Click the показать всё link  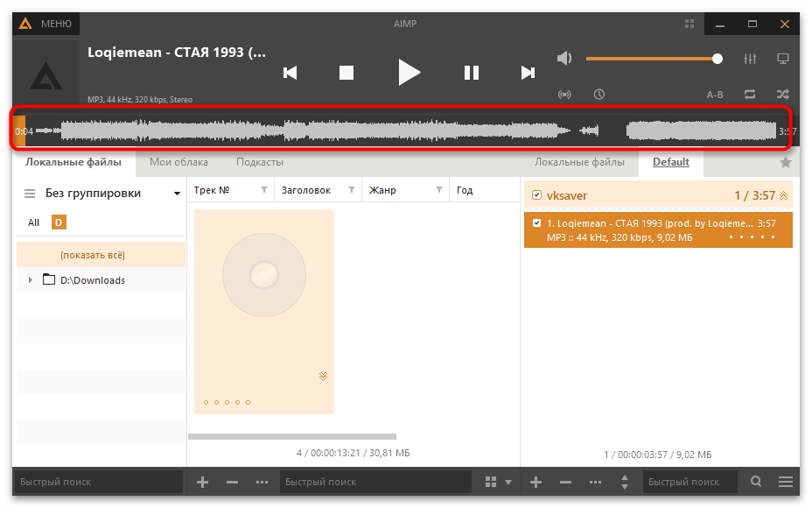click(93, 255)
